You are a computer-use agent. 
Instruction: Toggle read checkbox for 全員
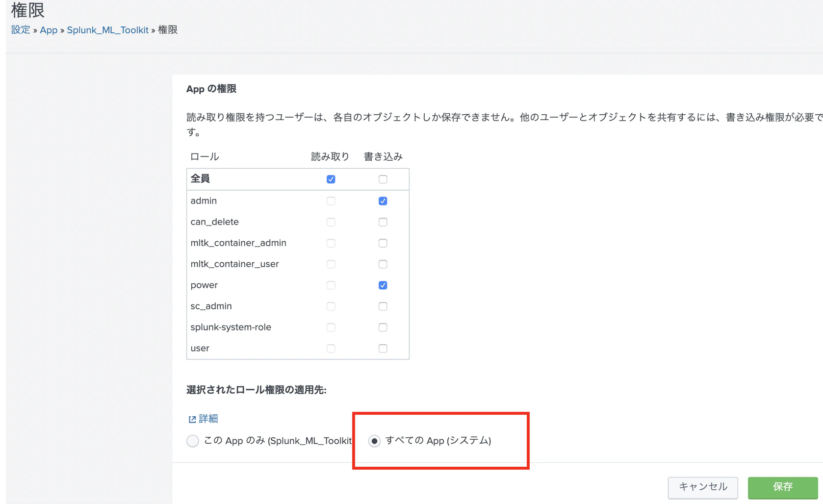tap(331, 179)
